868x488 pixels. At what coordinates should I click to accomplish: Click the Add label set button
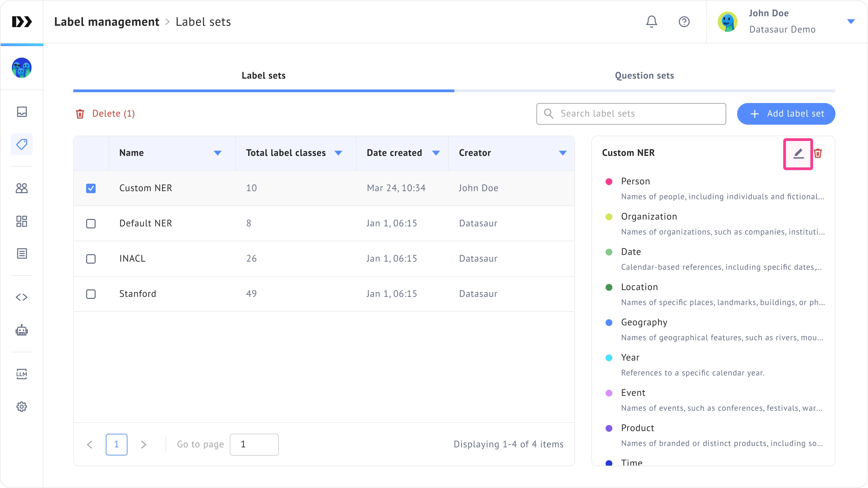click(x=786, y=114)
